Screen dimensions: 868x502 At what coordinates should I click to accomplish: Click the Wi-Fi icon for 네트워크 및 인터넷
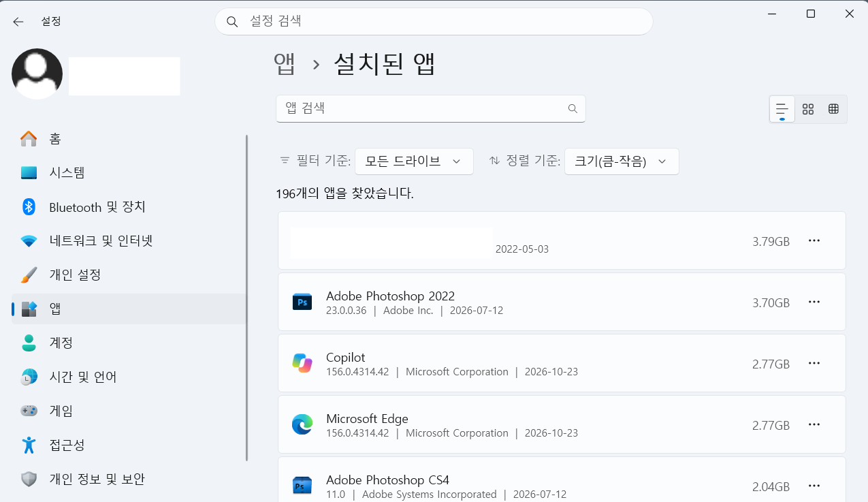pyautogui.click(x=29, y=241)
